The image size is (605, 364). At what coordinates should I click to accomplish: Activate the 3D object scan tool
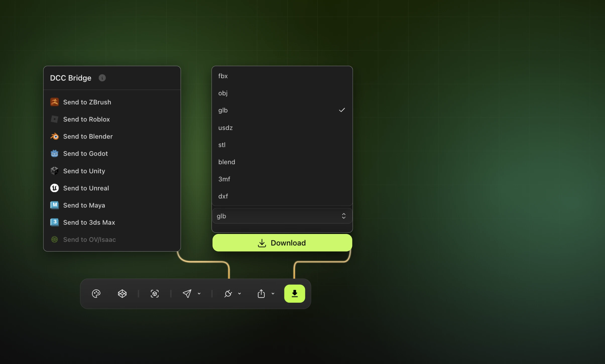point(155,293)
